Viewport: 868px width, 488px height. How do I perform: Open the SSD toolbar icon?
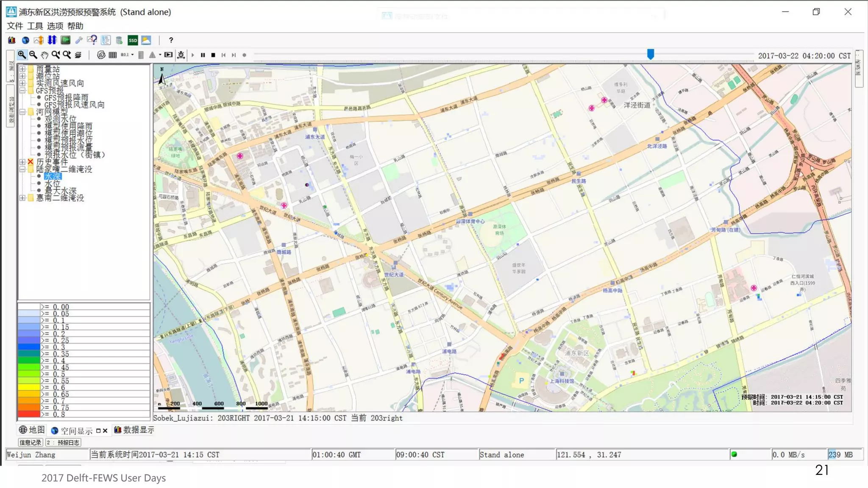click(x=133, y=40)
